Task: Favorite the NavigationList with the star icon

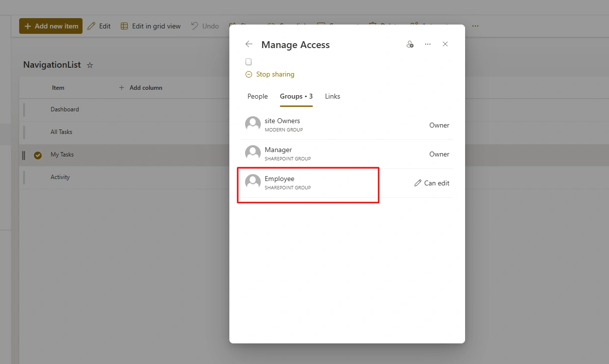Action: [x=90, y=65]
